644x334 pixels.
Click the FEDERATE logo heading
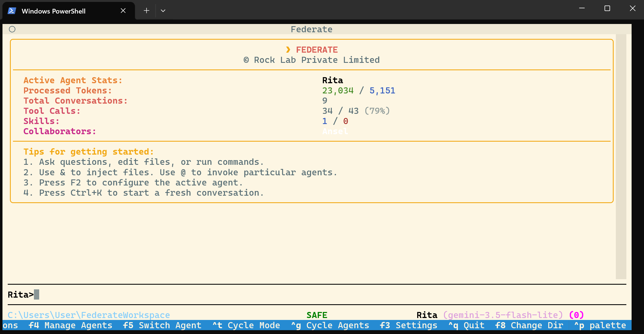click(317, 50)
